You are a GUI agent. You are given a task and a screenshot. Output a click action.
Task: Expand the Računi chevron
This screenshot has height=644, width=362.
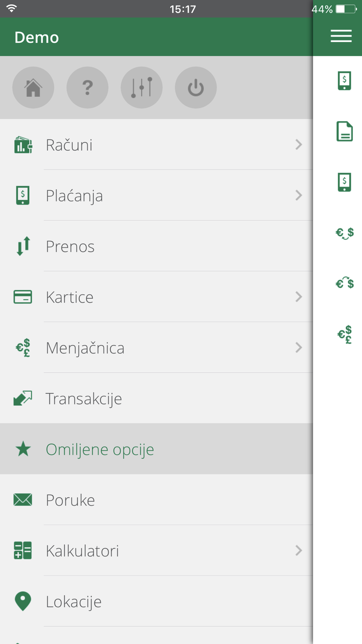coord(299,145)
